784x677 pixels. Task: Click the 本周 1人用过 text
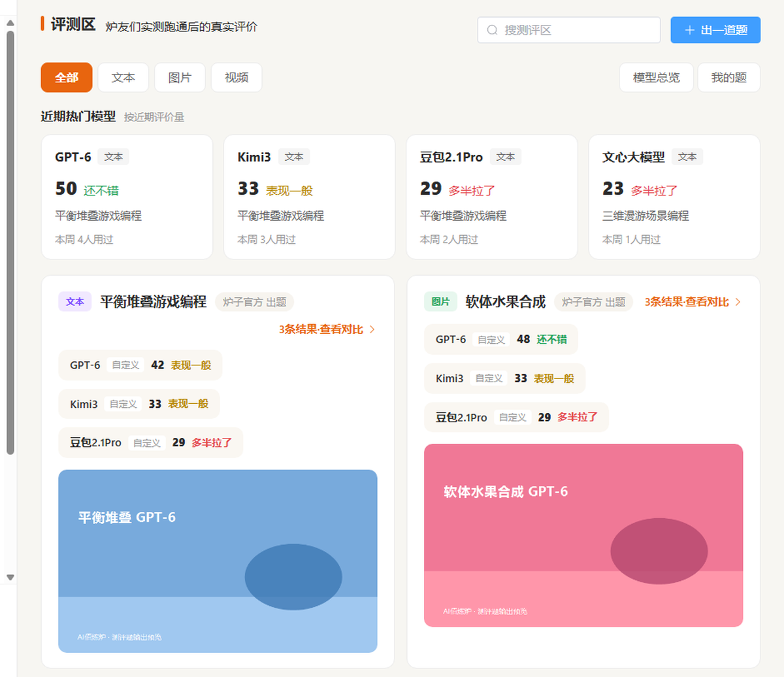pos(631,240)
